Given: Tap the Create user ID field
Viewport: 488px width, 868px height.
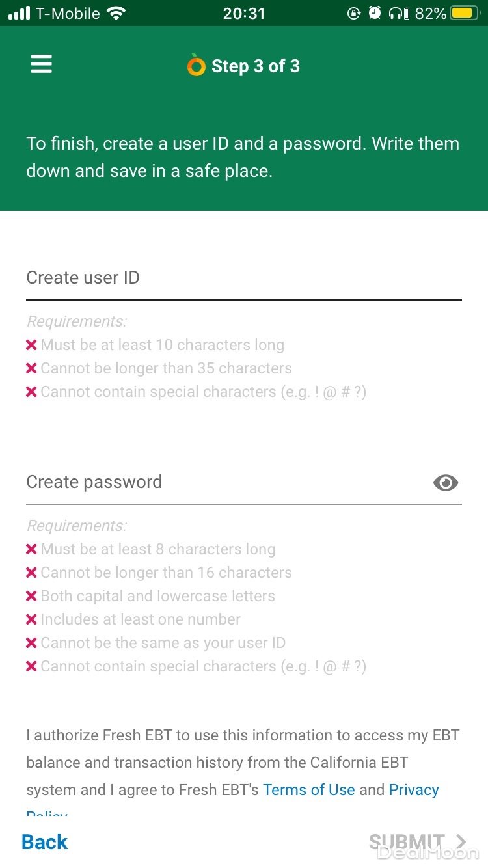Looking at the screenshot, I should click(x=243, y=278).
